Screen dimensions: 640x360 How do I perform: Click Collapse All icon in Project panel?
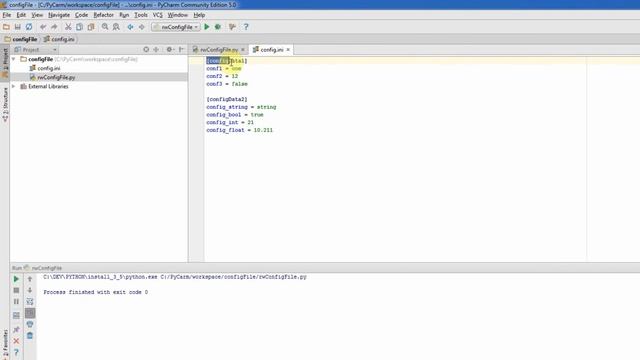pyautogui.click(x=156, y=49)
